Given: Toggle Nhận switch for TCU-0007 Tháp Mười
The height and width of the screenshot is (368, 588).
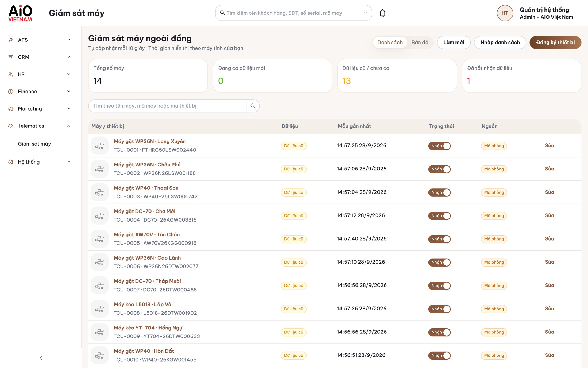Looking at the screenshot, I should 439,286.
